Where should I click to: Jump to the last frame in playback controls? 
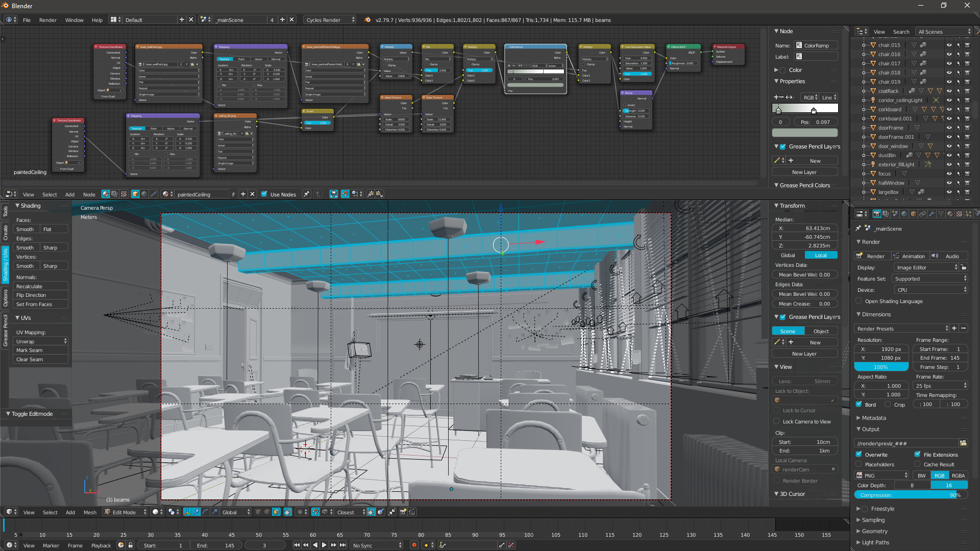click(x=343, y=545)
